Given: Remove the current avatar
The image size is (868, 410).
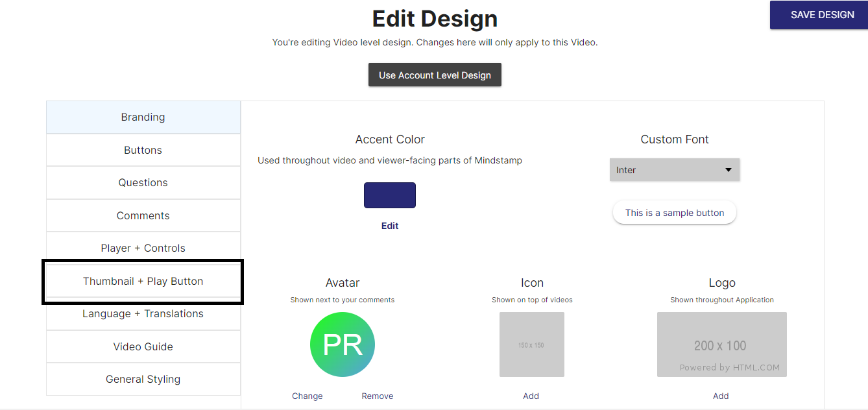Looking at the screenshot, I should pos(378,396).
